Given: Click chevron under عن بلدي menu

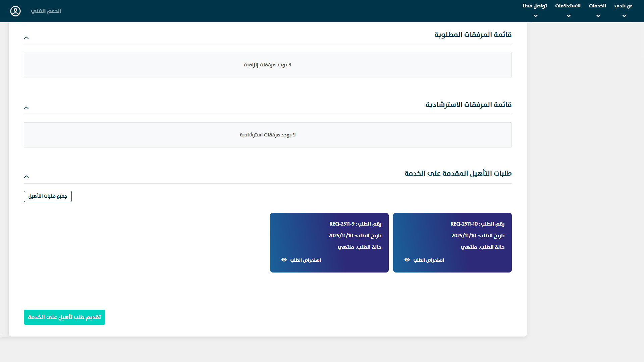Looking at the screenshot, I should click(x=624, y=16).
